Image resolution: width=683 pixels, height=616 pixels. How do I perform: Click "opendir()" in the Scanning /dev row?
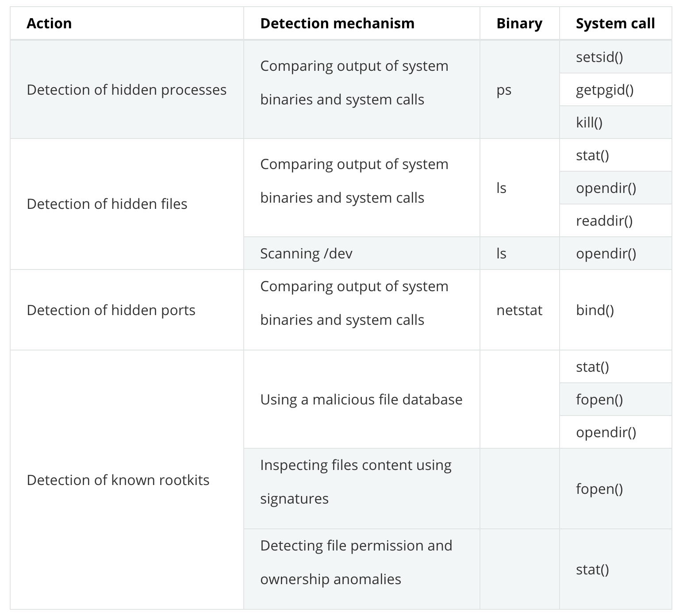tap(606, 254)
